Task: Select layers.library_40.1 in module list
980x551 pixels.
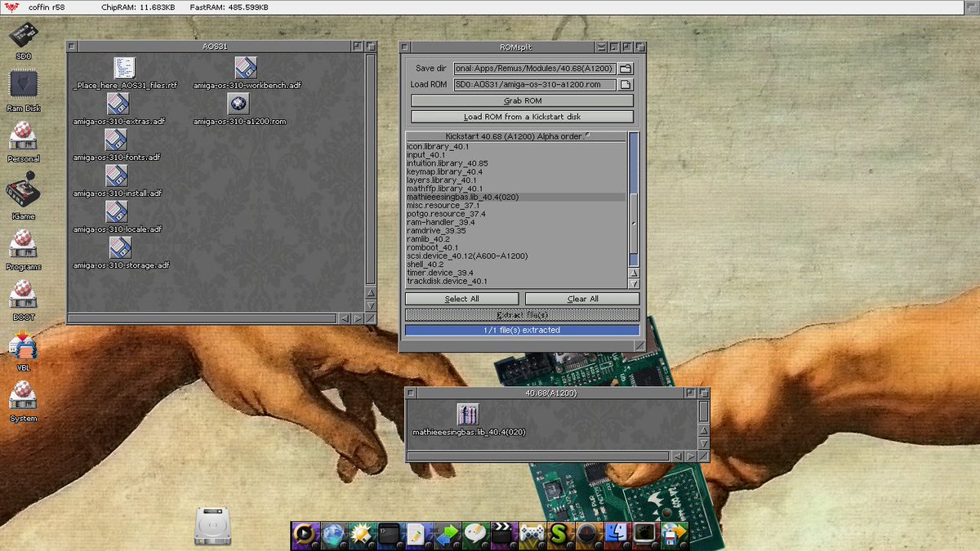Action: click(x=516, y=180)
